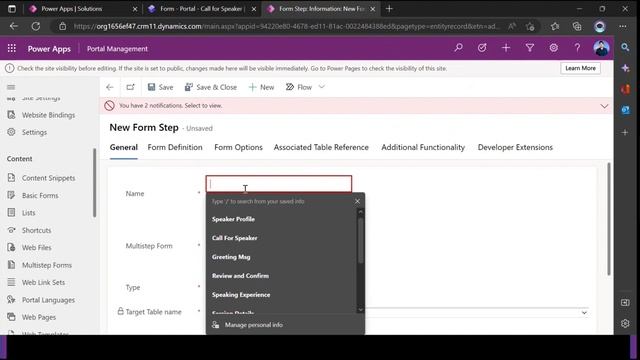Open the Associated Table Reference tab
The image size is (640, 360).
pos(321,147)
